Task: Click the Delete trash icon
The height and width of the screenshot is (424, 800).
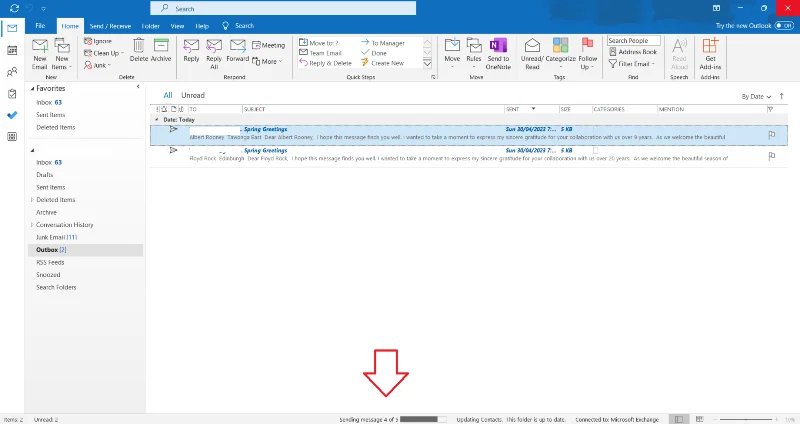Action: (x=139, y=45)
